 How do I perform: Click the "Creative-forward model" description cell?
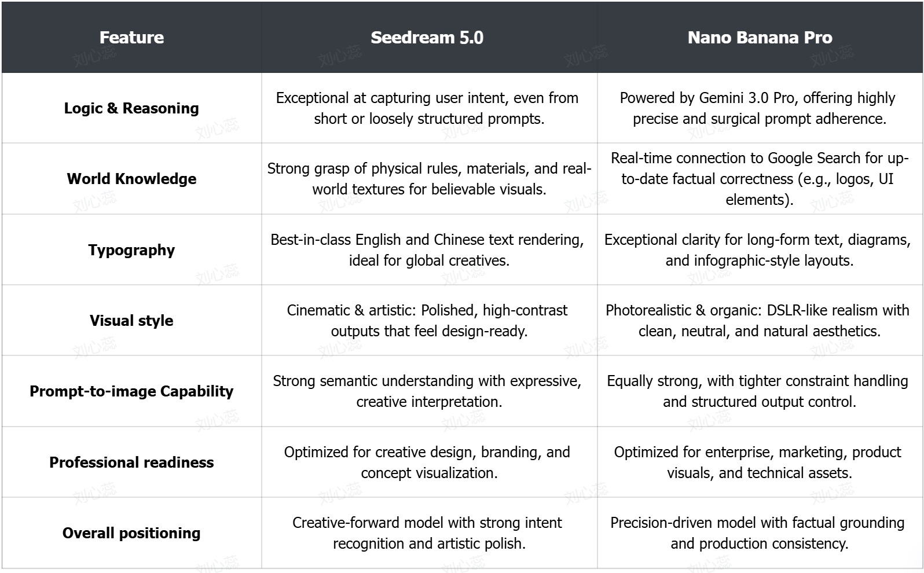click(x=428, y=533)
